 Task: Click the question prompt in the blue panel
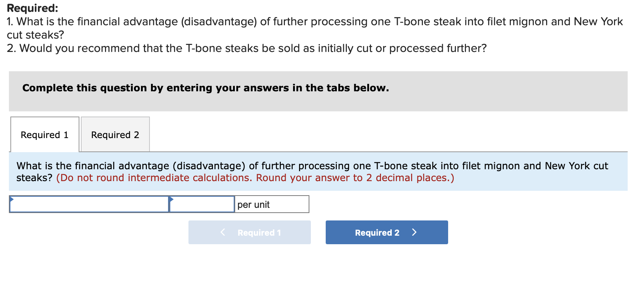coord(312,166)
